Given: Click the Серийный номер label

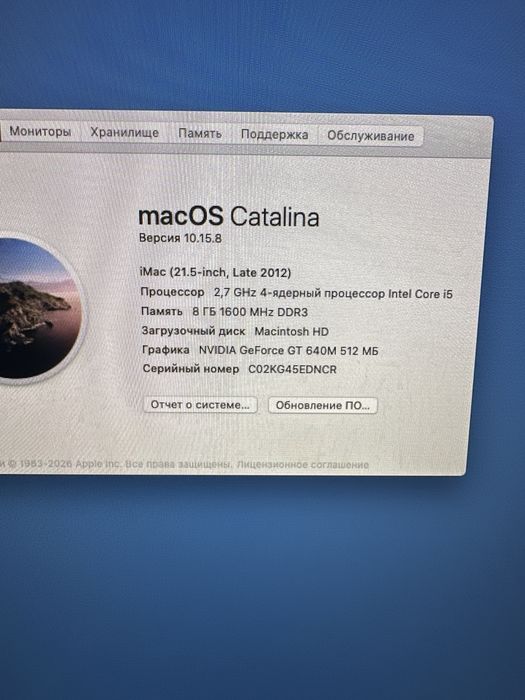Looking at the screenshot, I should tap(191, 369).
